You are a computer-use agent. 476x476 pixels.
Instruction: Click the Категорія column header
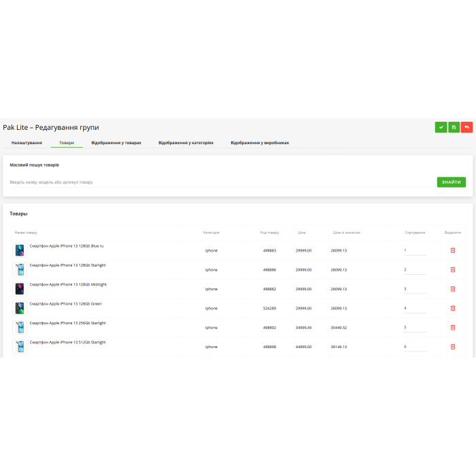point(211,233)
